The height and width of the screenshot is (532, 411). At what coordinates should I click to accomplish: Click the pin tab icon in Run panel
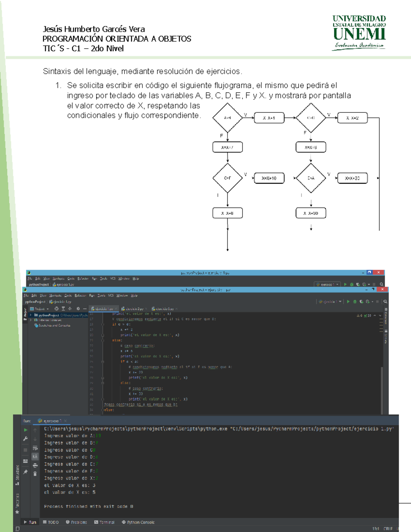click(x=25, y=472)
